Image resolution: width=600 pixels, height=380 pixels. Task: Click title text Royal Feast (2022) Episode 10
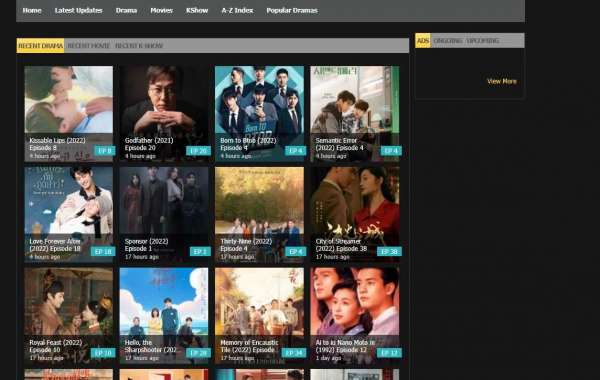[x=55, y=346]
